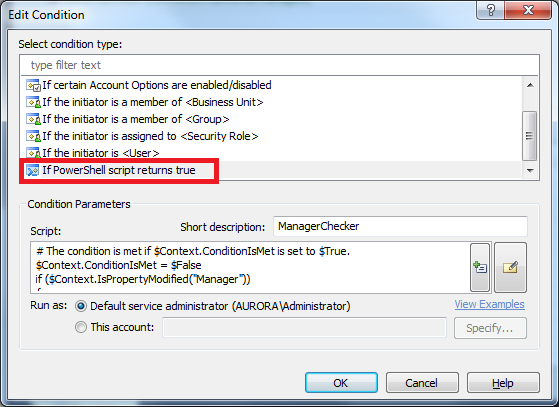Click the Business Unit member condition icon

[33, 102]
